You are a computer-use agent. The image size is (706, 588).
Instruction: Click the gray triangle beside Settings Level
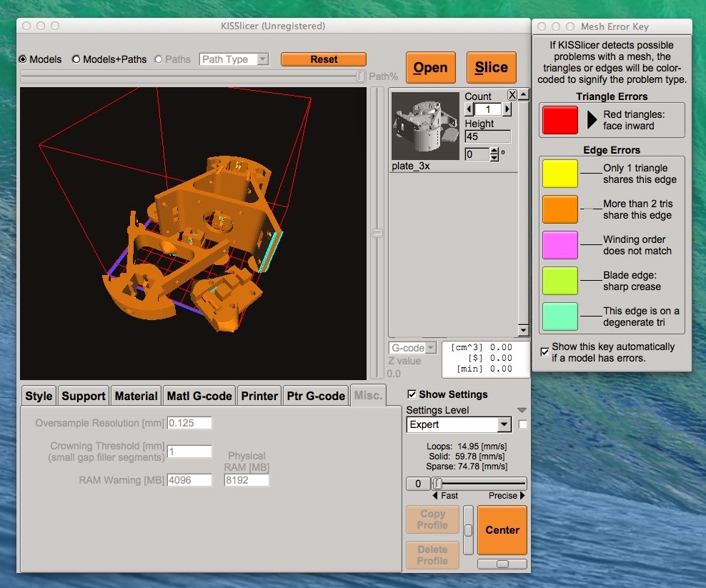coord(522,410)
